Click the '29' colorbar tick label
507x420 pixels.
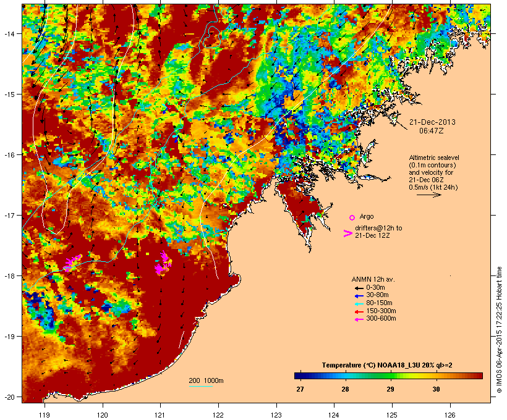click(391, 389)
